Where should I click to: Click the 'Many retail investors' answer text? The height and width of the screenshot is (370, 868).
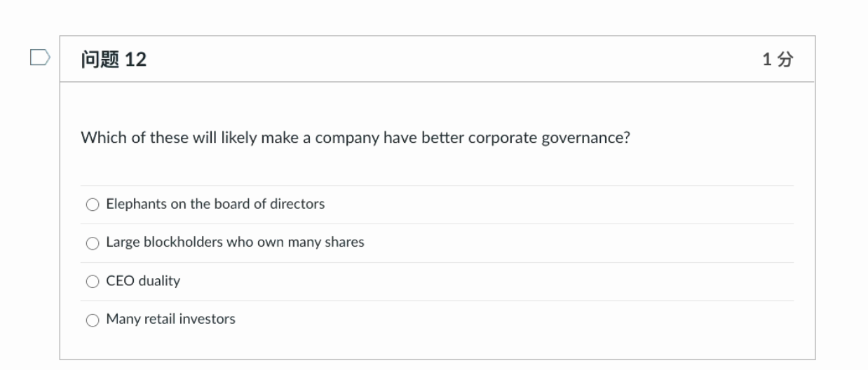click(x=170, y=320)
